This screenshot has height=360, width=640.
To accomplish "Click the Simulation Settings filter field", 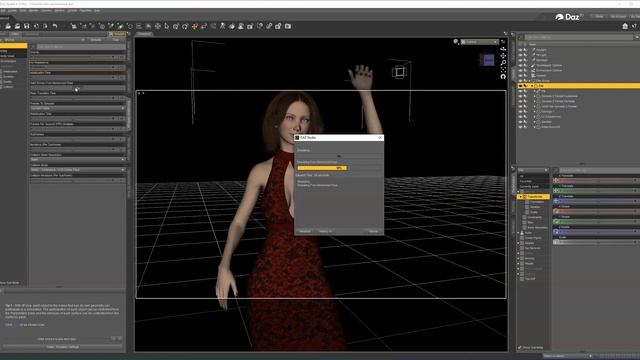I will [x=80, y=47].
